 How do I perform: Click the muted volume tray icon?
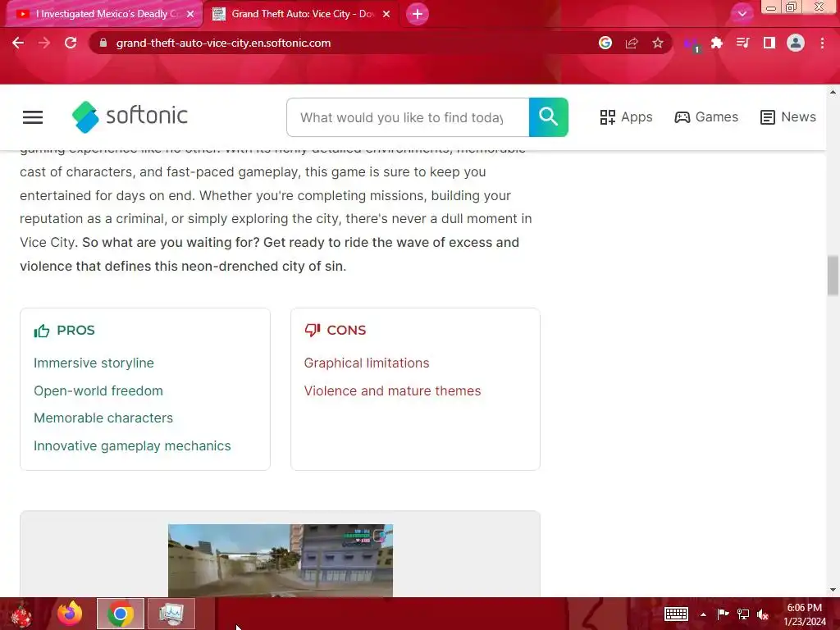(x=763, y=614)
